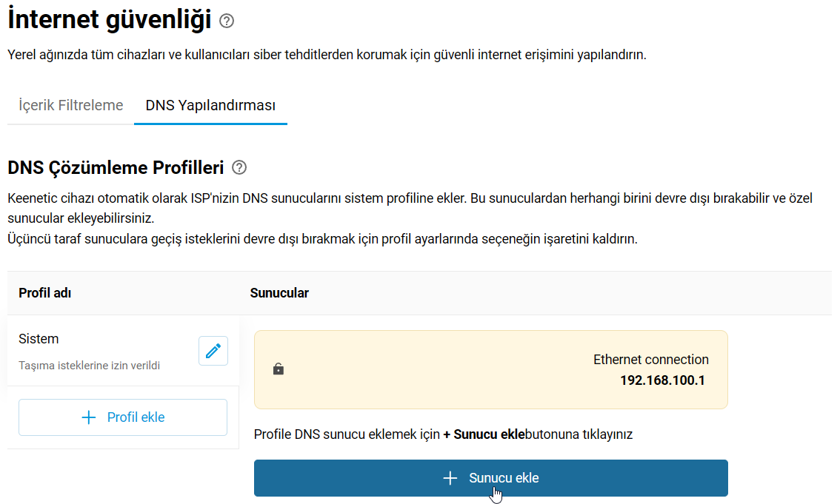Click the İnternet güvenliği page heading

coord(110,20)
